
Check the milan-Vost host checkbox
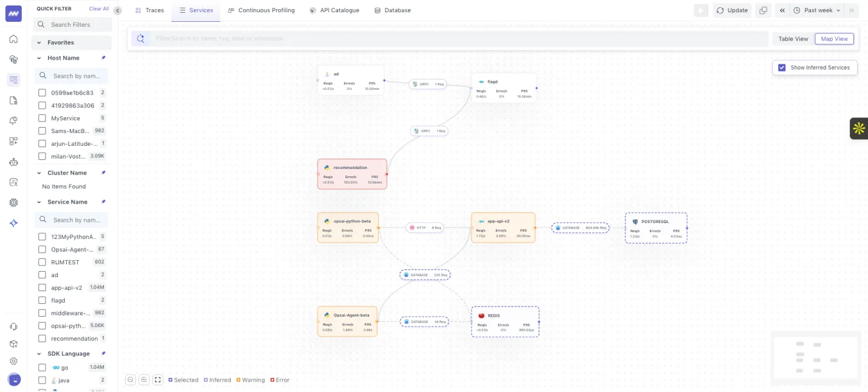42,156
